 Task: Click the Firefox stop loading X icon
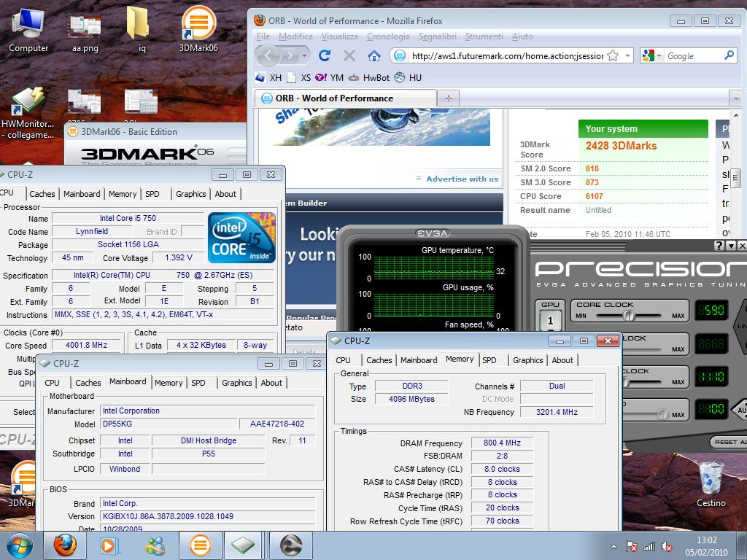[349, 55]
